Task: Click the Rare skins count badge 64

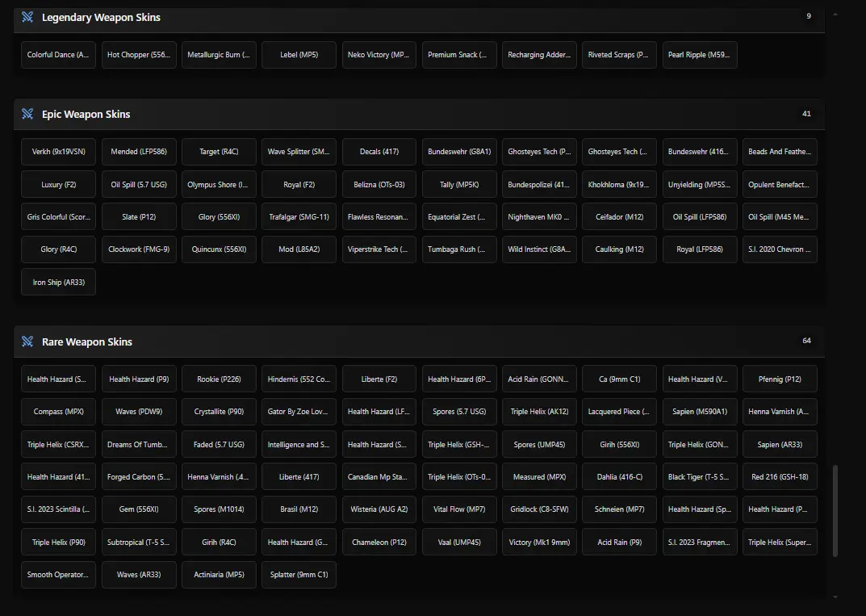Action: pos(806,341)
